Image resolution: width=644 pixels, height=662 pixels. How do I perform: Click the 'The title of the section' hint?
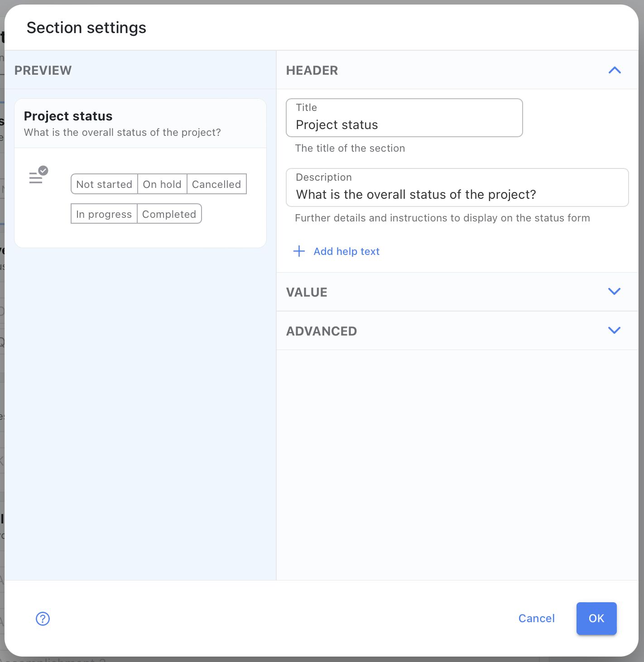coord(350,148)
